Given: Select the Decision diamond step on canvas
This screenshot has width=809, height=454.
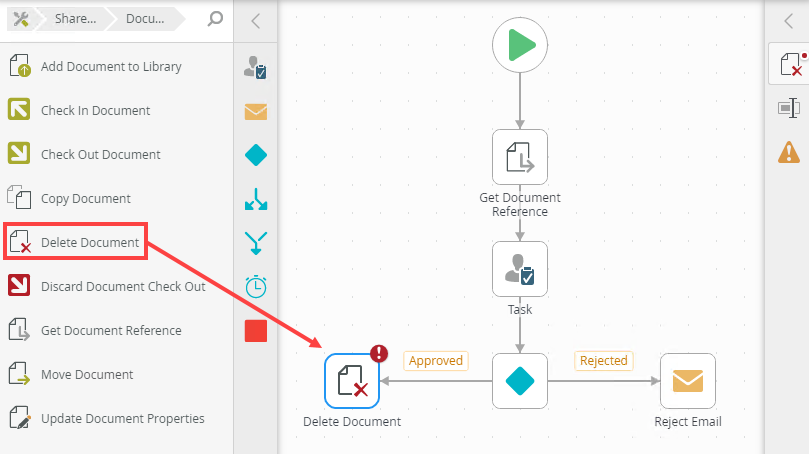Looking at the screenshot, I should 520,381.
